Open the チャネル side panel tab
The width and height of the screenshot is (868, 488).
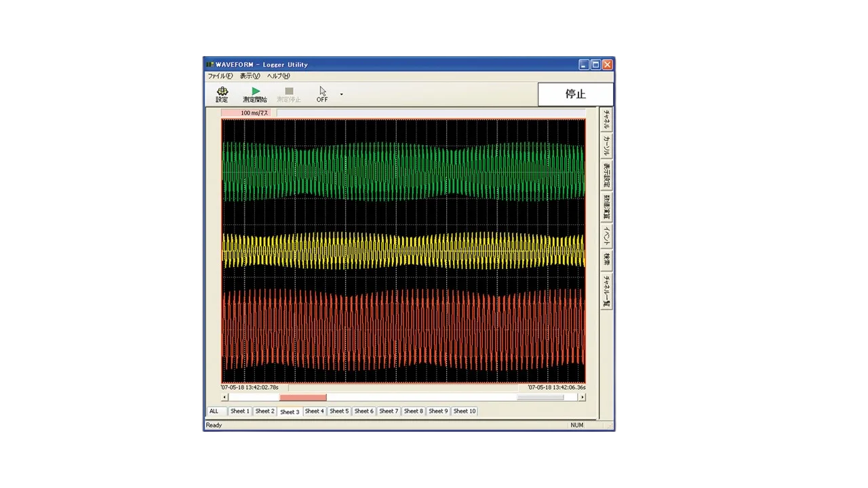pyautogui.click(x=607, y=119)
